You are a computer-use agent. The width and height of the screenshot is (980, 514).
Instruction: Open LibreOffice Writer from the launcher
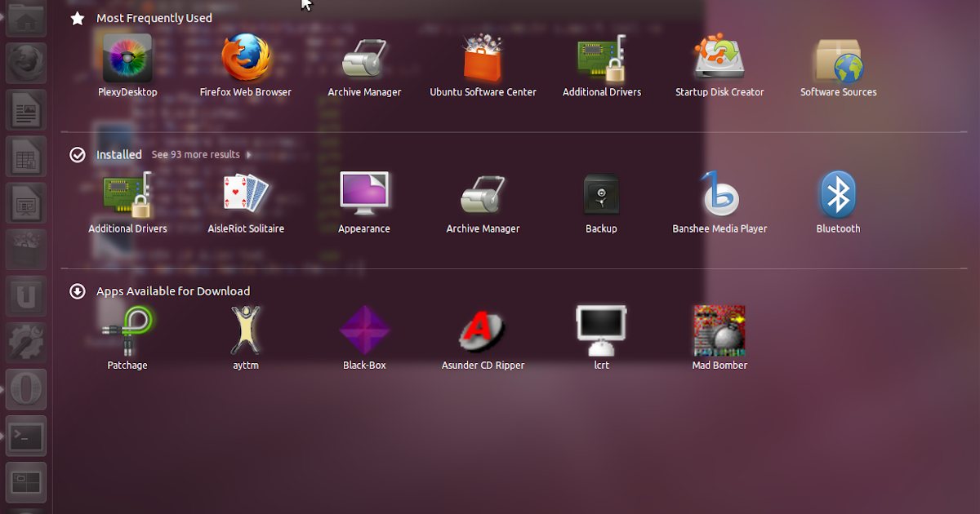click(26, 109)
